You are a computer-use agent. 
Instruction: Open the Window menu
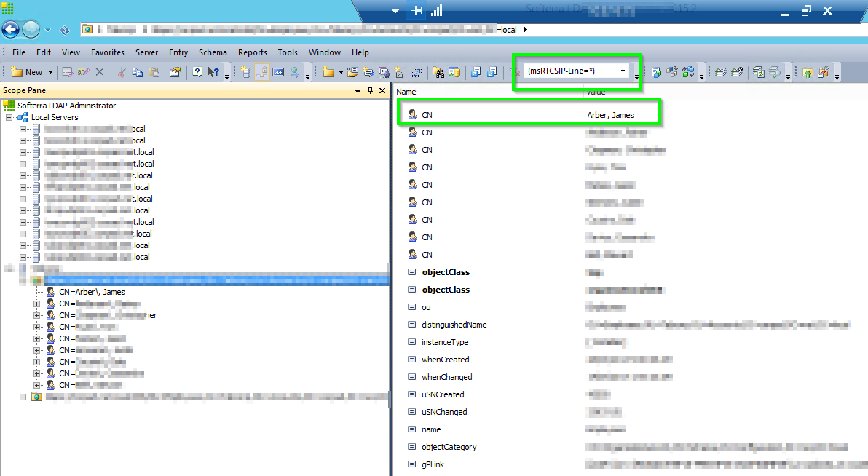324,52
